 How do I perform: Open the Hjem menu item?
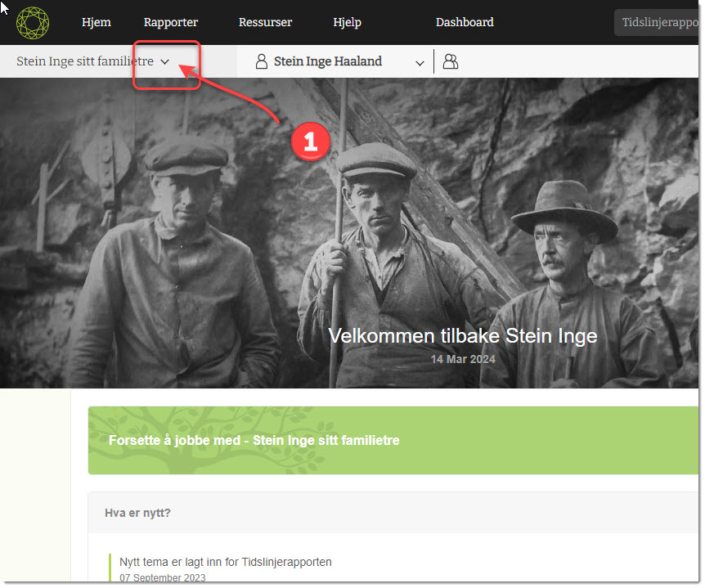(97, 22)
